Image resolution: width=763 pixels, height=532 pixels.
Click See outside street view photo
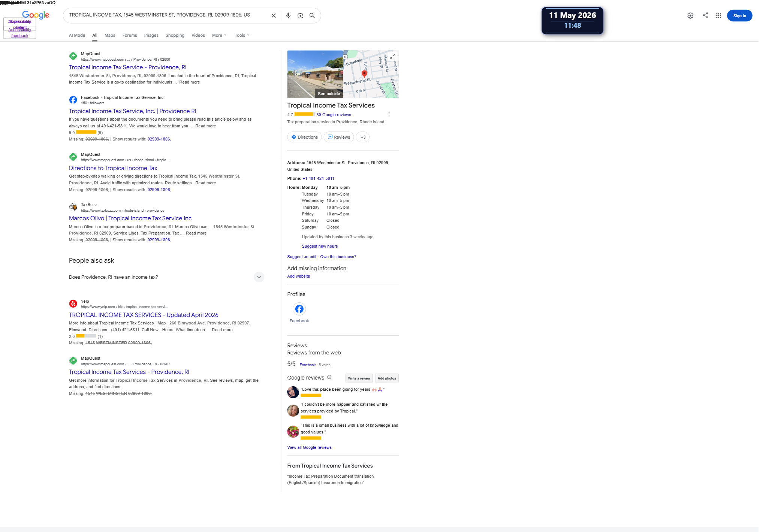(315, 74)
